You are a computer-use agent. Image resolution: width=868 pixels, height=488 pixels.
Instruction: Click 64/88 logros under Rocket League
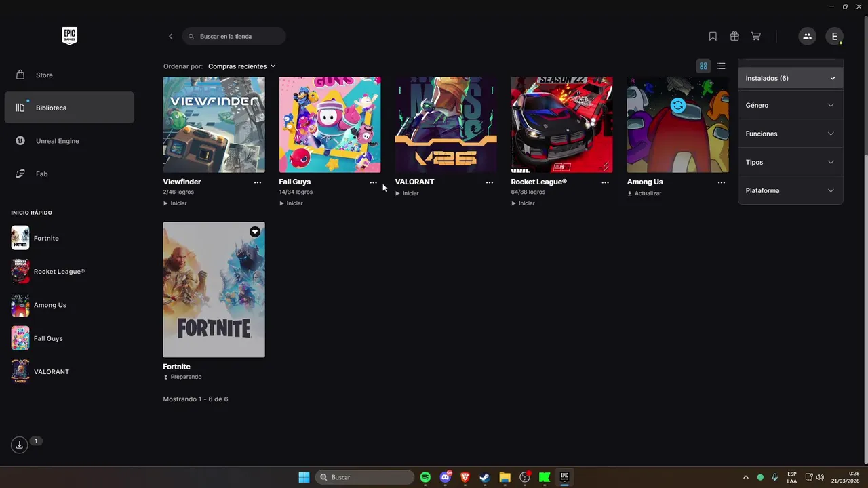click(x=528, y=192)
